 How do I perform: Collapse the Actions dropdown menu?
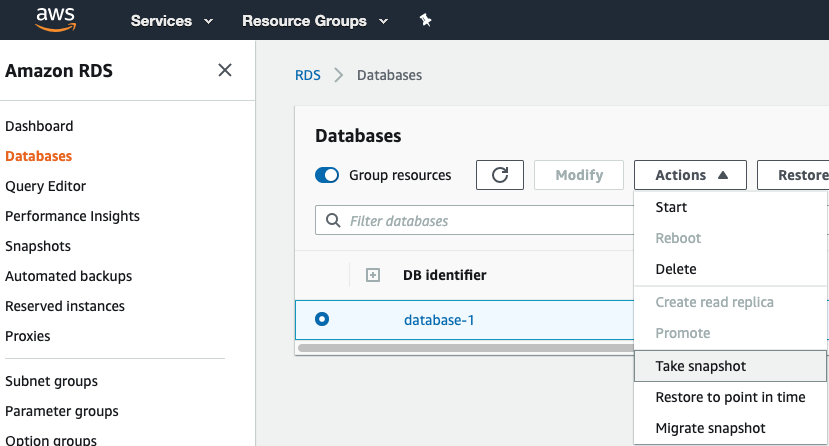pos(690,175)
